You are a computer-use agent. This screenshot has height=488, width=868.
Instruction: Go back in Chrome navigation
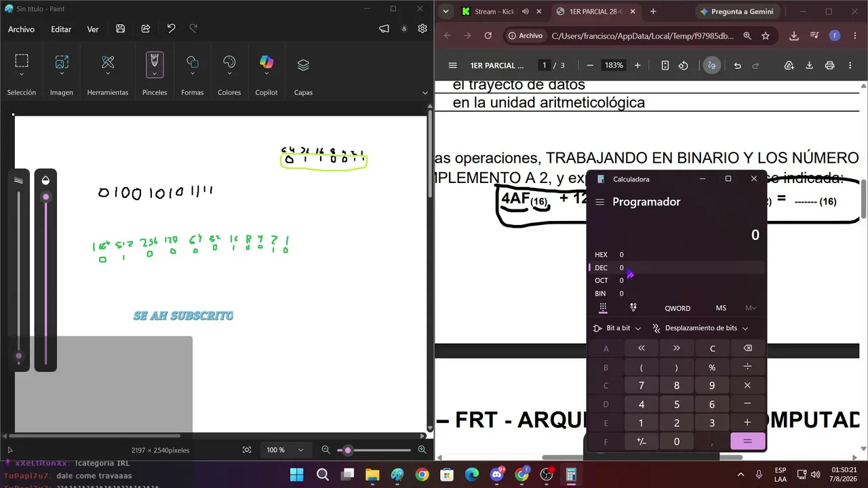[x=448, y=36]
